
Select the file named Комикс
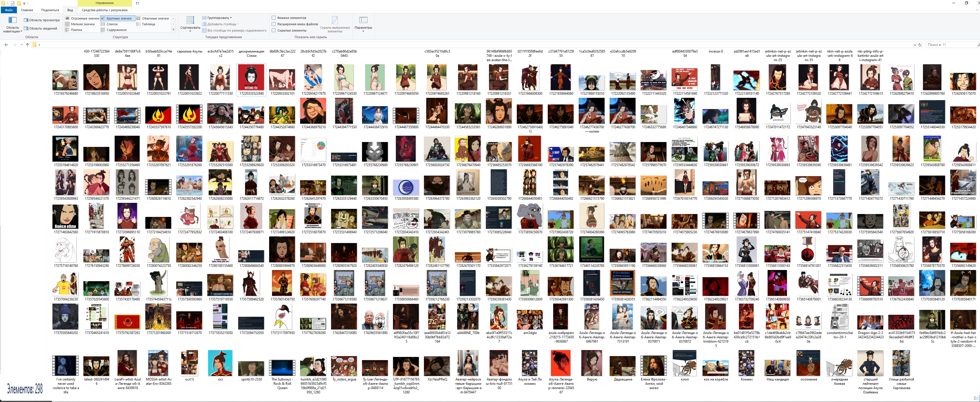pos(747,366)
